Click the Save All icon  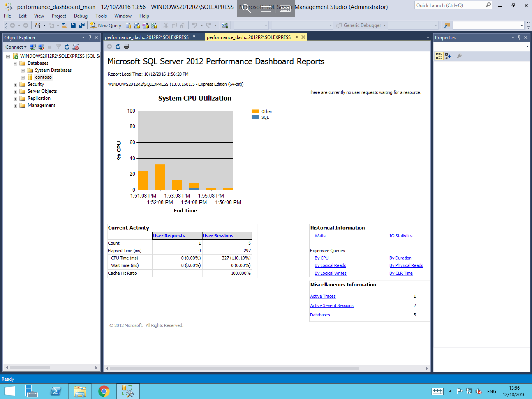click(x=82, y=26)
